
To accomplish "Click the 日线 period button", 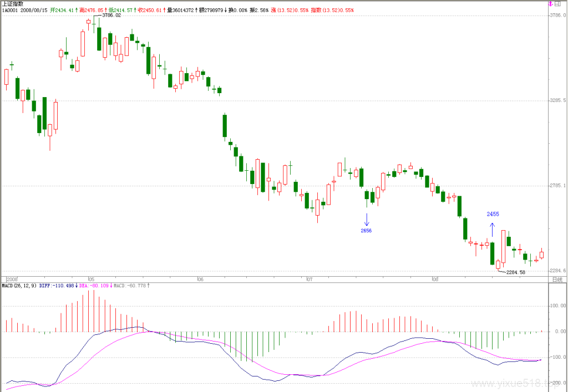I will click(x=557, y=279).
